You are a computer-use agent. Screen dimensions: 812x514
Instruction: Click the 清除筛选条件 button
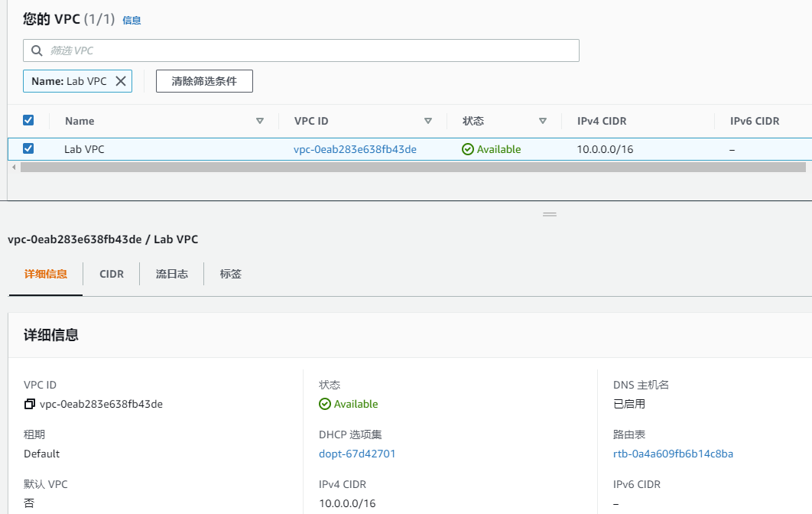(x=205, y=81)
